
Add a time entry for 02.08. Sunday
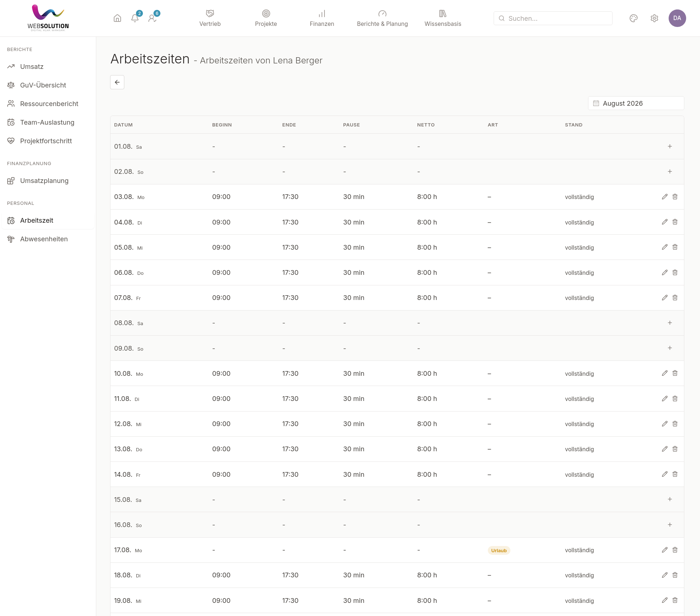(x=670, y=171)
